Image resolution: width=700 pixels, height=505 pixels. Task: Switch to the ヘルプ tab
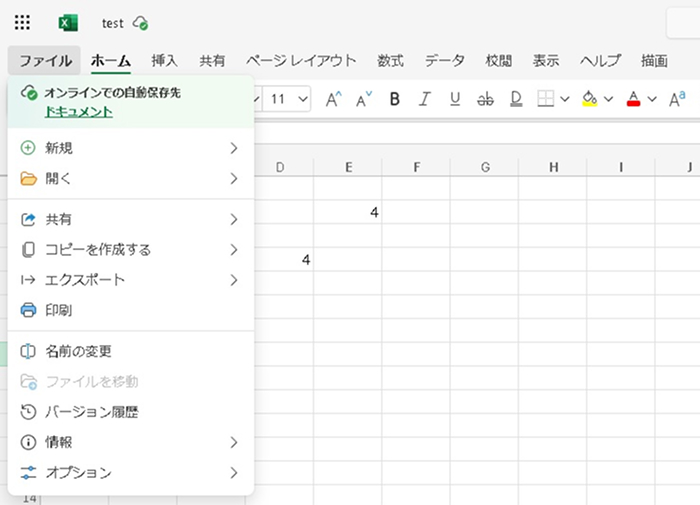600,60
